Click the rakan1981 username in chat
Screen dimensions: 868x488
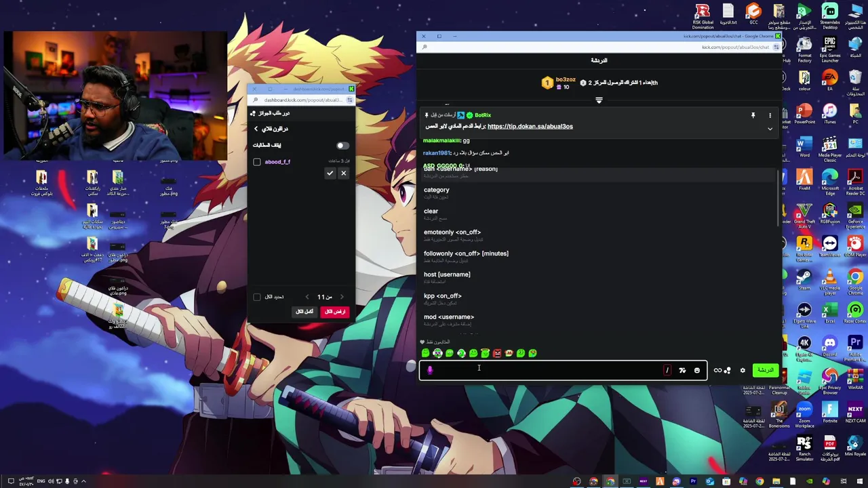click(x=437, y=153)
